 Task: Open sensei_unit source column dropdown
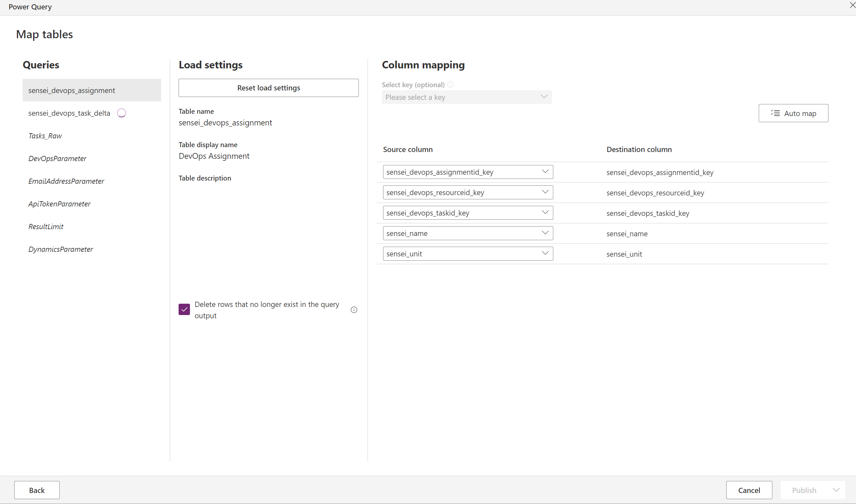point(468,254)
